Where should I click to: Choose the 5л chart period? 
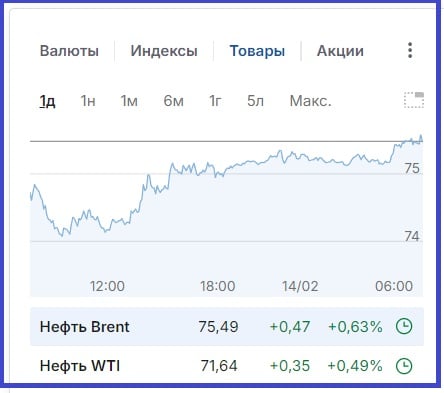pos(255,101)
